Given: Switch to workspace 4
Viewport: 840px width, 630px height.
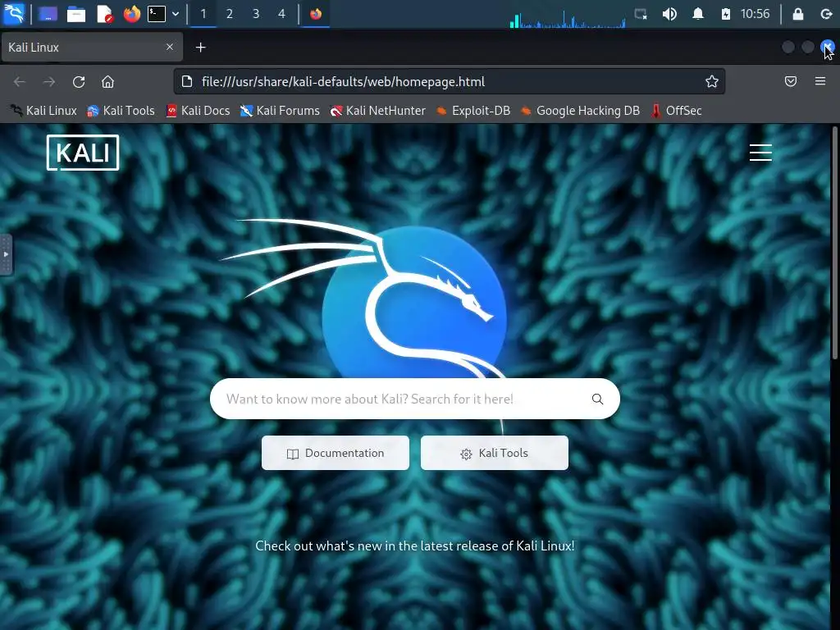Looking at the screenshot, I should tap(282, 14).
